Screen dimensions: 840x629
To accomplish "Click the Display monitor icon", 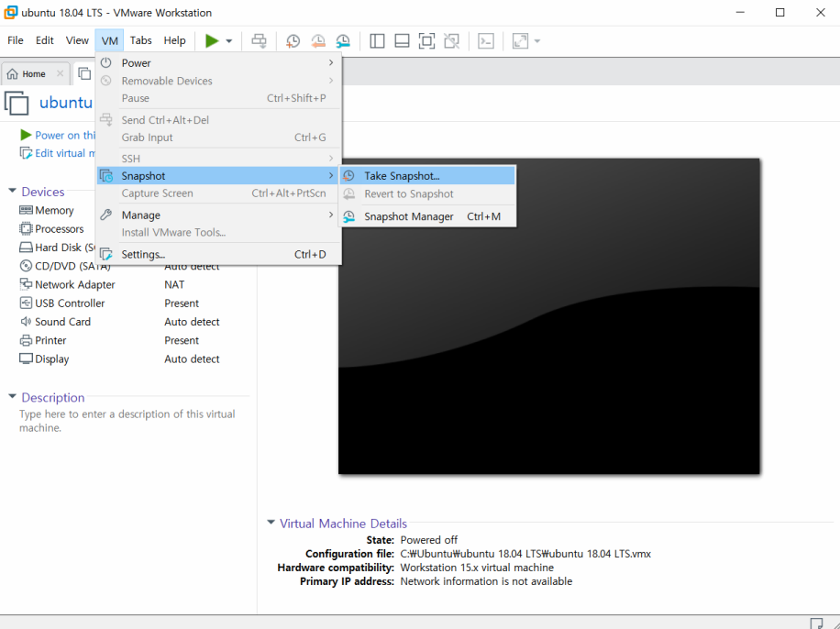I will [26, 359].
